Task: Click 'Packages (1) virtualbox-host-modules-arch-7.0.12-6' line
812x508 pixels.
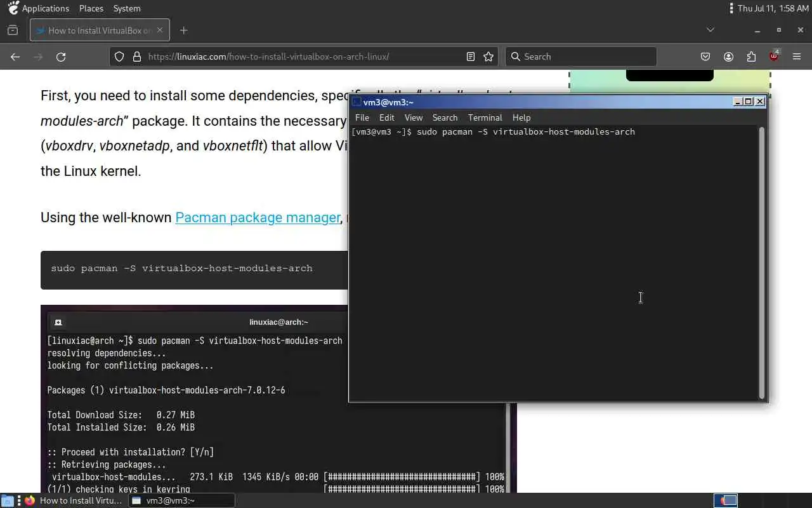Action: 166,390
